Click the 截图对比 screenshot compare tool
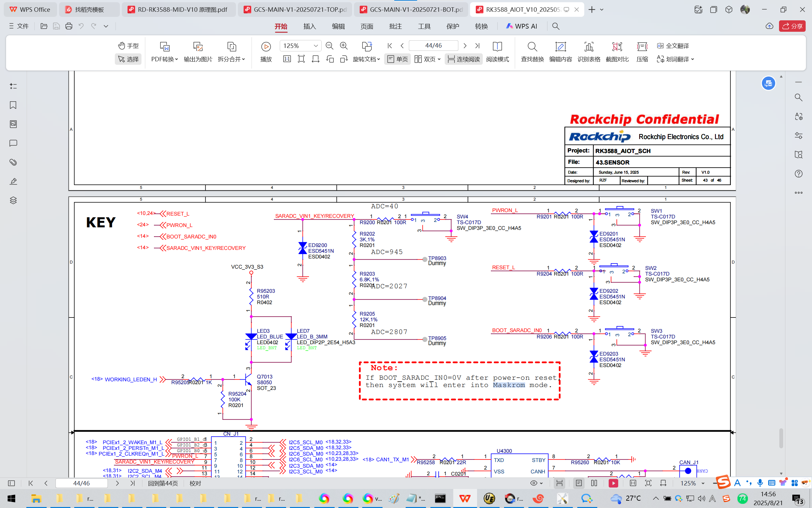Screen dimensions: 812x508 coord(617,52)
